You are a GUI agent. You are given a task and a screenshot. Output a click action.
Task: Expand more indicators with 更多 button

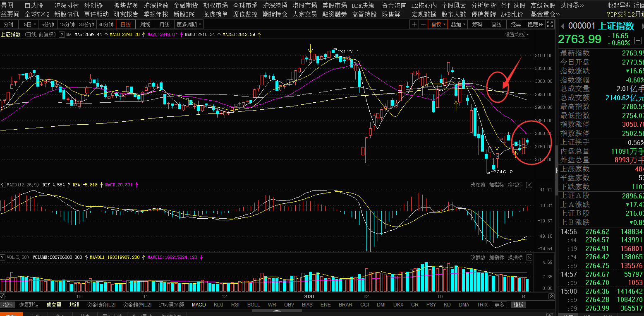coord(499,305)
